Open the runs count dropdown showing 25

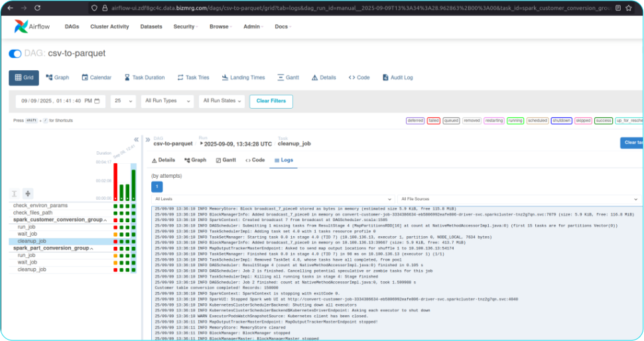[x=123, y=101]
